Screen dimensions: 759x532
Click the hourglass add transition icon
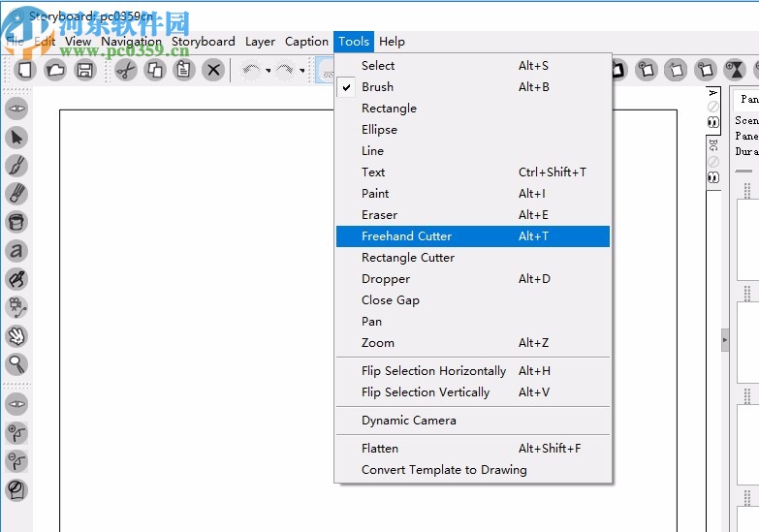click(x=735, y=70)
